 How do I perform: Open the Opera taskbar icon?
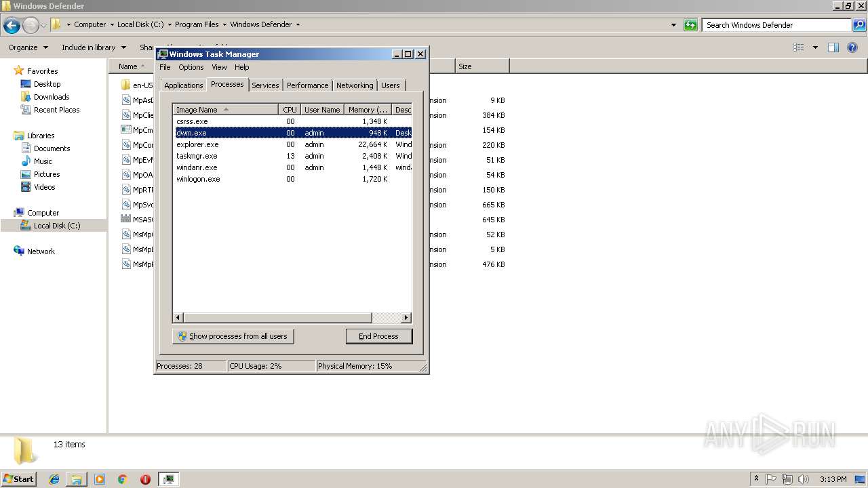[145, 479]
